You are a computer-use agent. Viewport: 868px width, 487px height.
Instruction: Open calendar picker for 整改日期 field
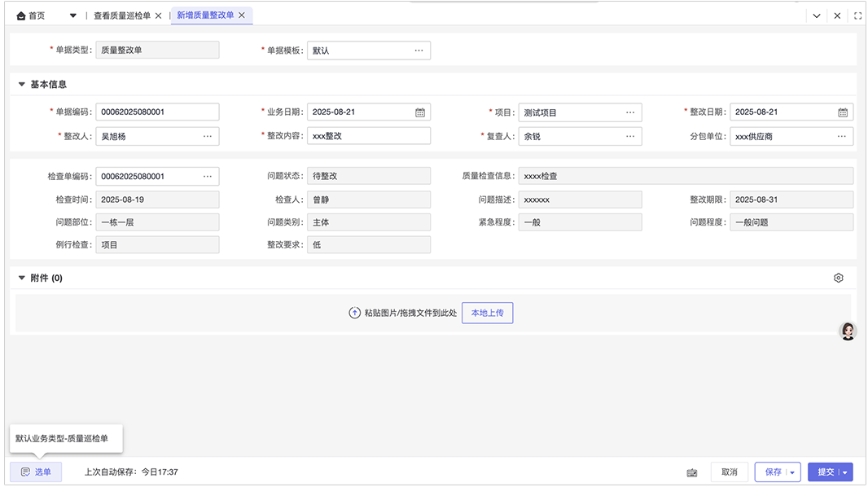[843, 112]
